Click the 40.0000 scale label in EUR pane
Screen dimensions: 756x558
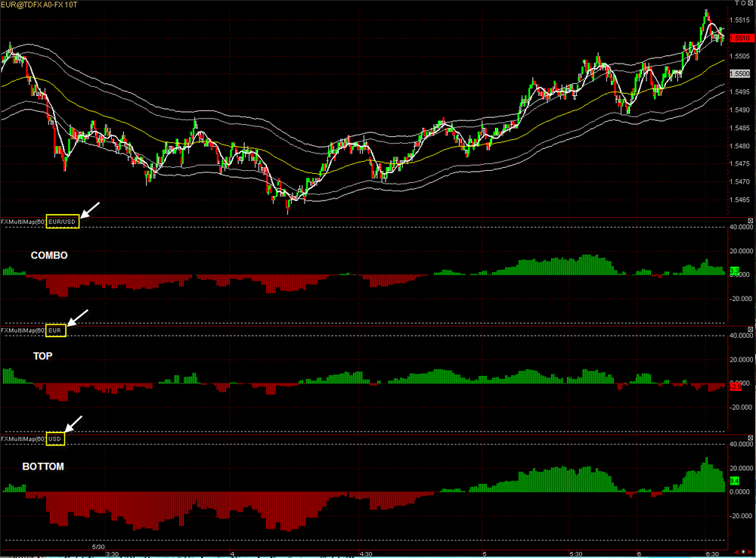[x=741, y=335]
